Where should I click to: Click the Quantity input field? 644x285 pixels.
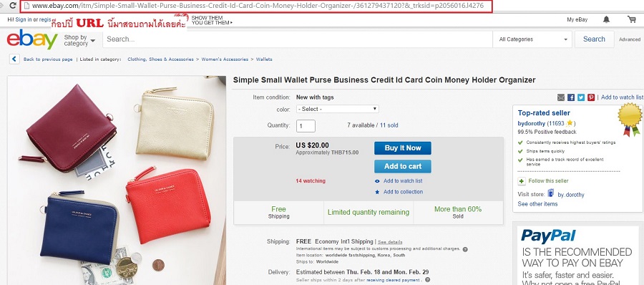[x=306, y=126]
